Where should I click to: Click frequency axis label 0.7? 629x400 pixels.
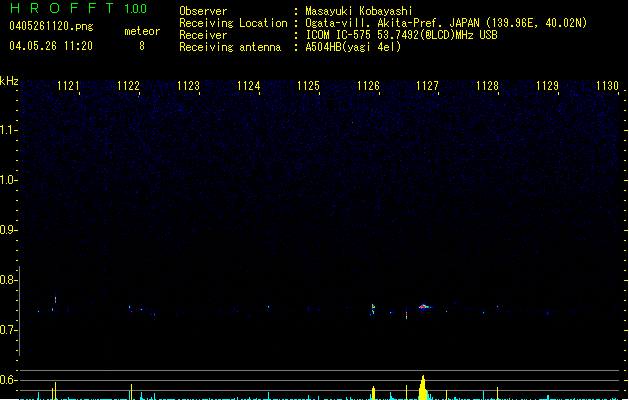[7, 330]
